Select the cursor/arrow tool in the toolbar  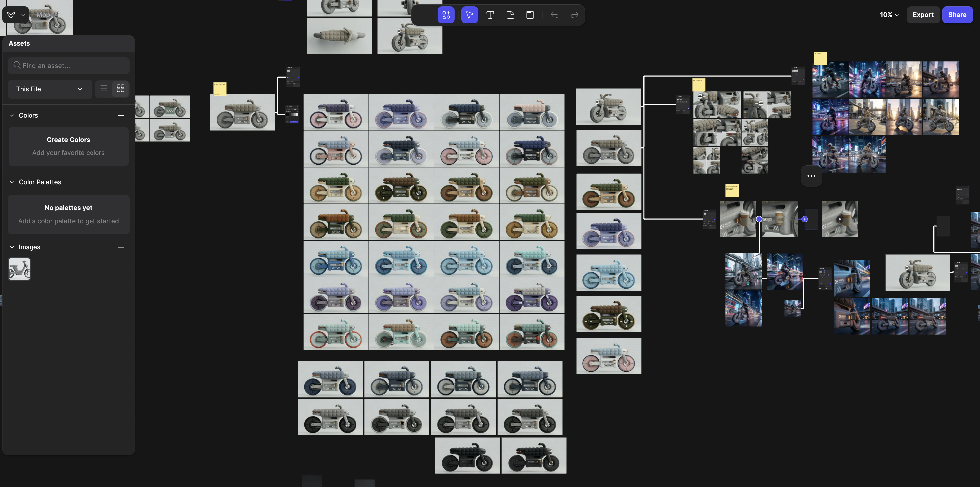pos(469,15)
